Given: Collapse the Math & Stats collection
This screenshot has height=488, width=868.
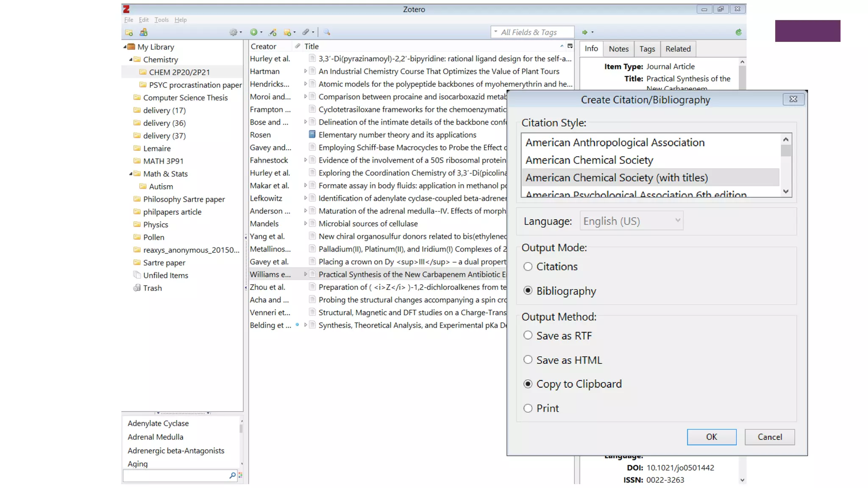Looking at the screenshot, I should pos(131,174).
